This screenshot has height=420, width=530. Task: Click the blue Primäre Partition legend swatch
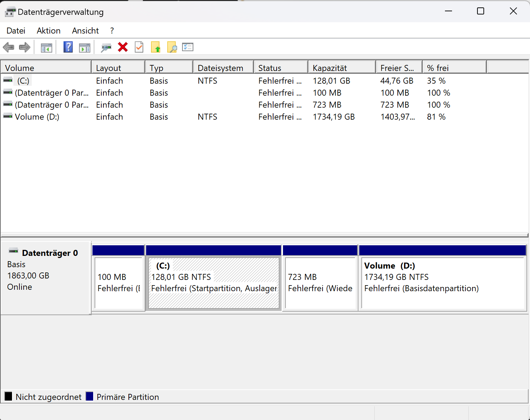click(x=90, y=396)
